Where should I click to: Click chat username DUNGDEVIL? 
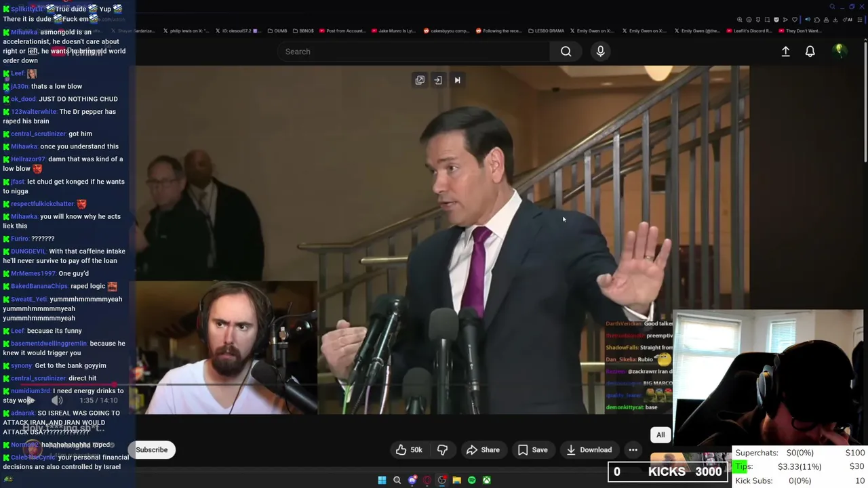pyautogui.click(x=28, y=251)
